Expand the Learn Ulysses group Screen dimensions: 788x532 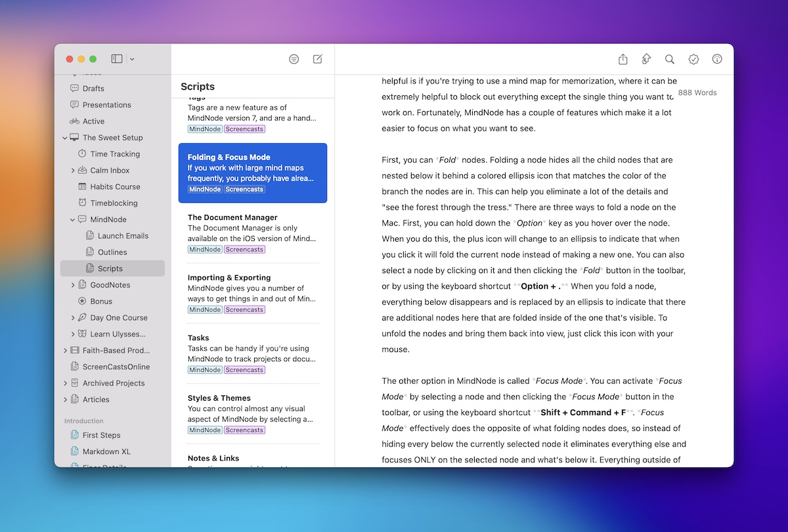point(73,334)
